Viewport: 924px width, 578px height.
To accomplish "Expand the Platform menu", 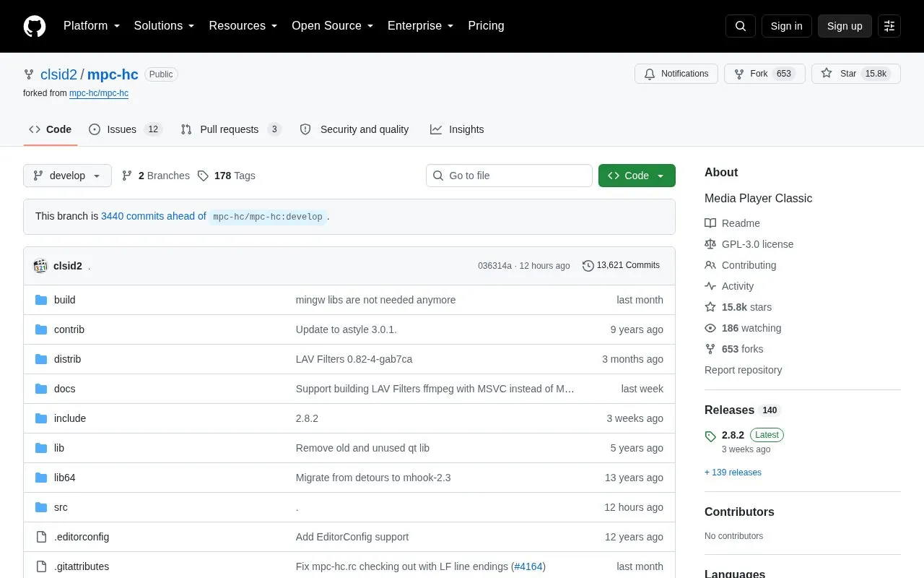I will (x=92, y=26).
